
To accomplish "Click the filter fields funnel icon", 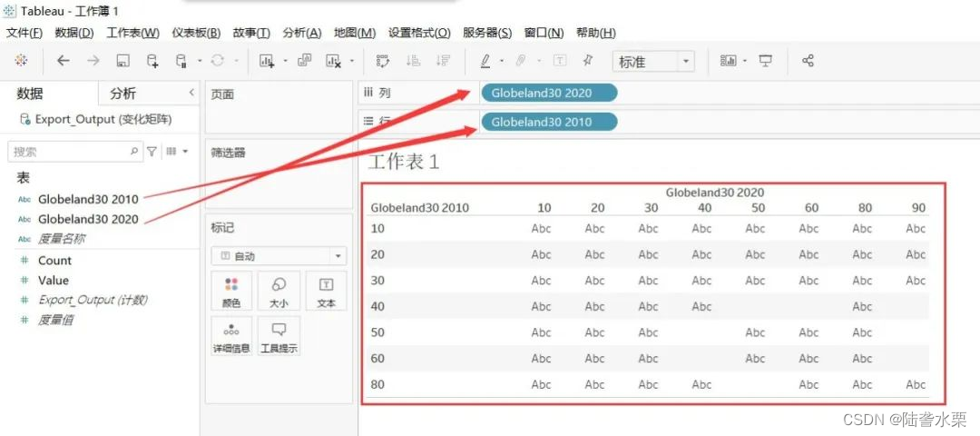I will [x=152, y=152].
